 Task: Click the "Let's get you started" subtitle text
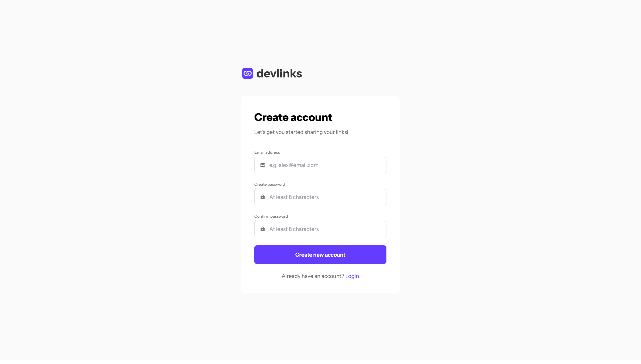301,132
